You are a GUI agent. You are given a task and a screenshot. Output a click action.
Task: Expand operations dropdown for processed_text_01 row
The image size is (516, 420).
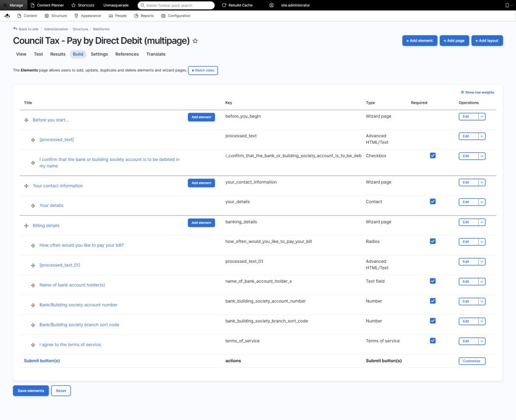(482, 262)
